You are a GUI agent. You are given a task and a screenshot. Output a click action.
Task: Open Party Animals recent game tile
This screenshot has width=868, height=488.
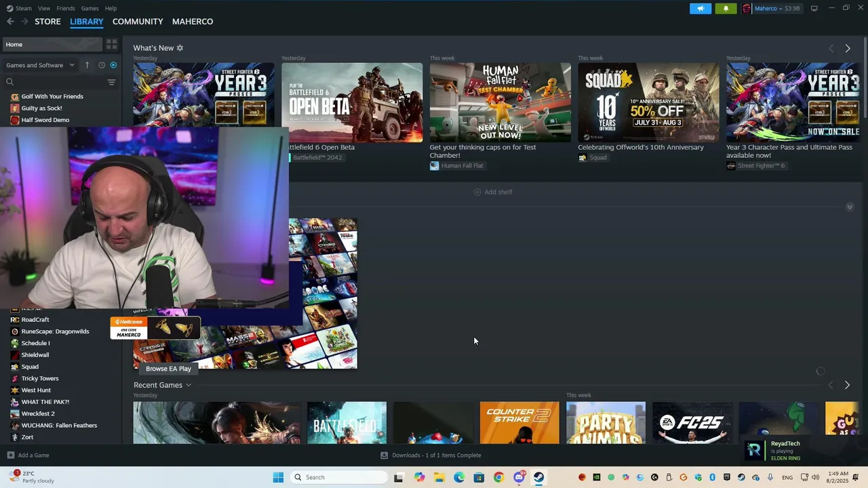click(x=606, y=423)
